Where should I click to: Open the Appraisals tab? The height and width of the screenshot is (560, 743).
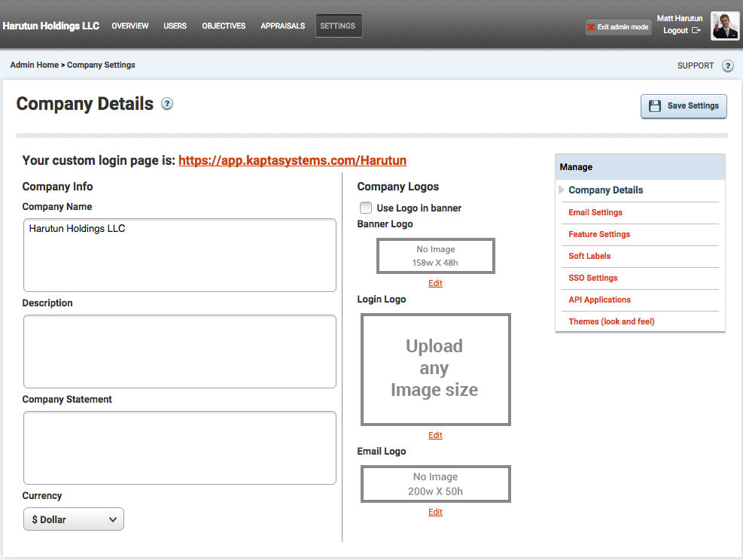coord(283,26)
